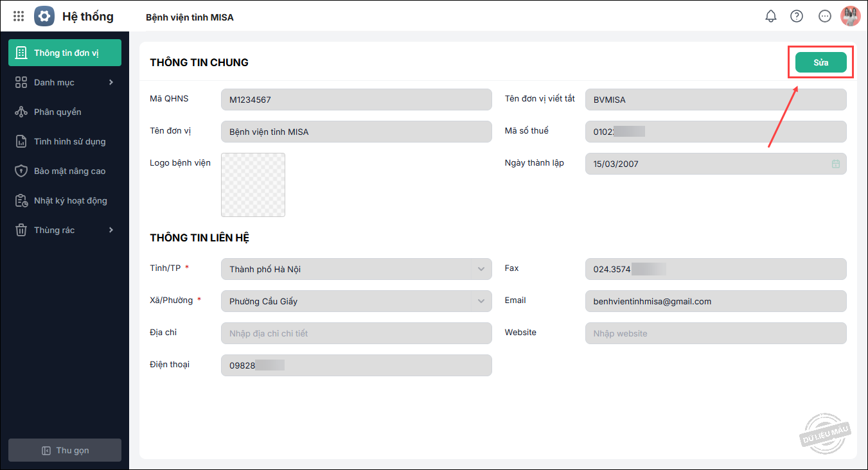Screen dimensions: 868x470
Task: Open the more options ellipsis icon
Action: [x=825, y=17]
